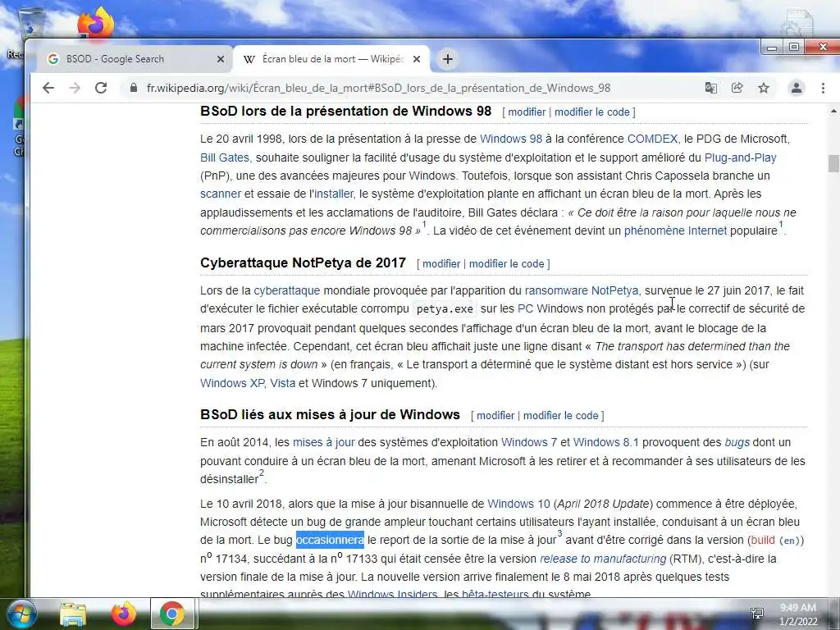Close the Écran bleu de la mort tab
The width and height of the screenshot is (840, 630).
pyautogui.click(x=417, y=59)
